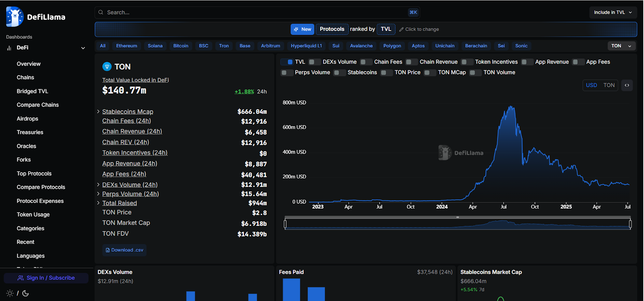
Task: Switch to dark mode moon icon
Action: coord(25,293)
